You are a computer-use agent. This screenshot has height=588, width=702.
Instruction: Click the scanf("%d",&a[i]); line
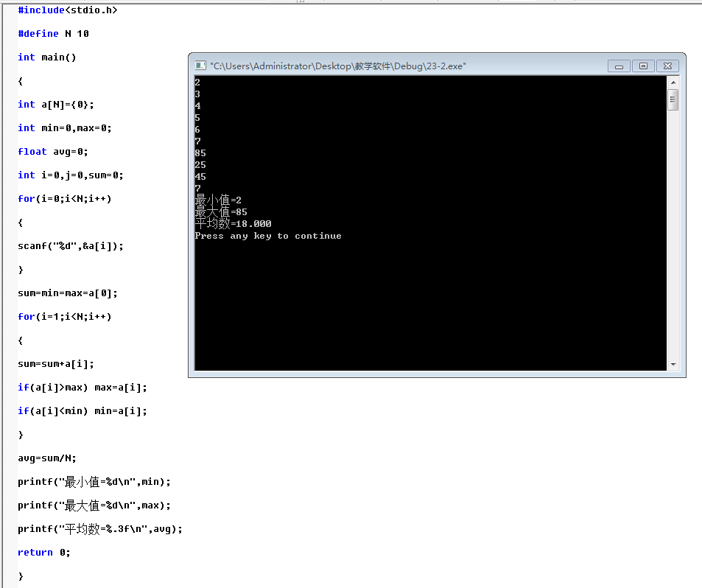(70, 246)
